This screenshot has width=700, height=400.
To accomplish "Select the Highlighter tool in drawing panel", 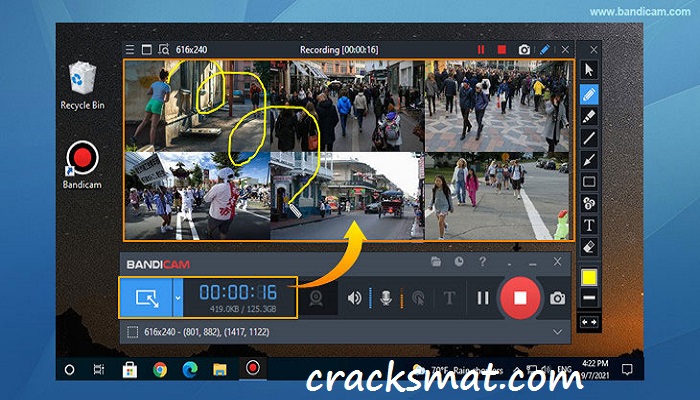I will pyautogui.click(x=589, y=117).
